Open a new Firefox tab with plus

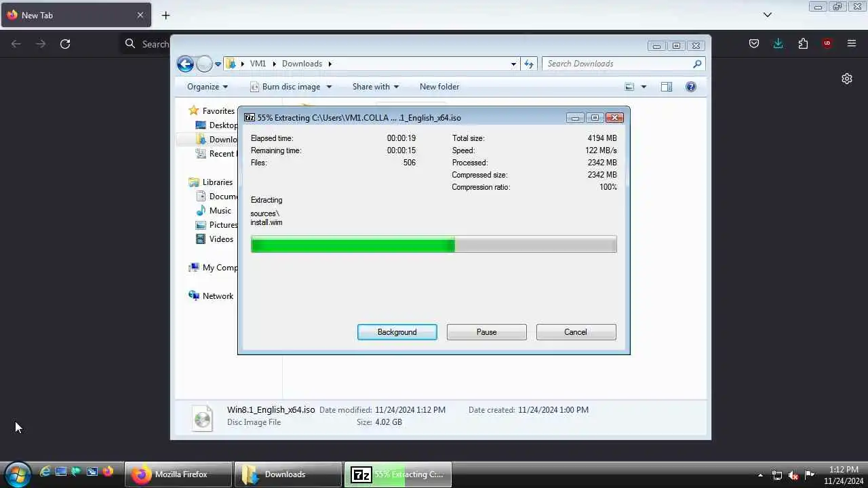(165, 15)
